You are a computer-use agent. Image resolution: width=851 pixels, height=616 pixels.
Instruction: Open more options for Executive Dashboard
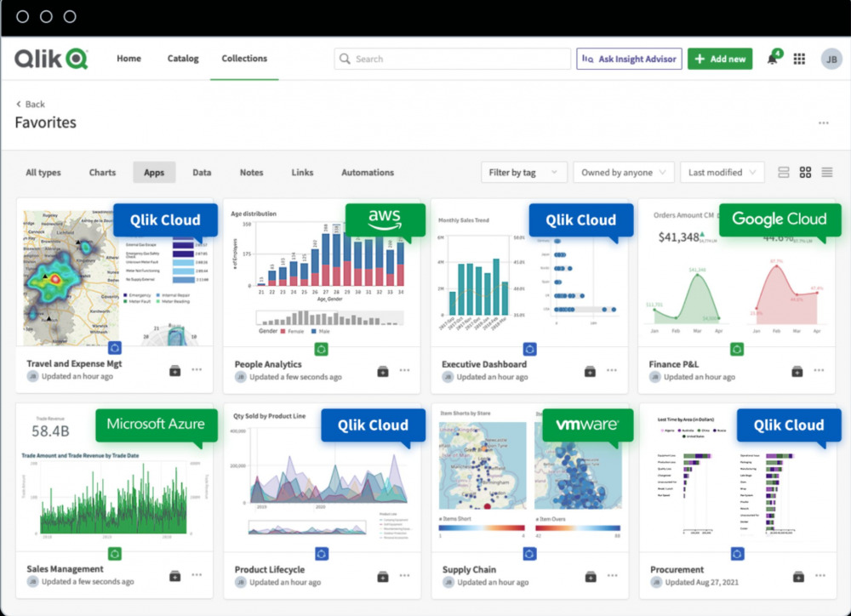coord(612,370)
